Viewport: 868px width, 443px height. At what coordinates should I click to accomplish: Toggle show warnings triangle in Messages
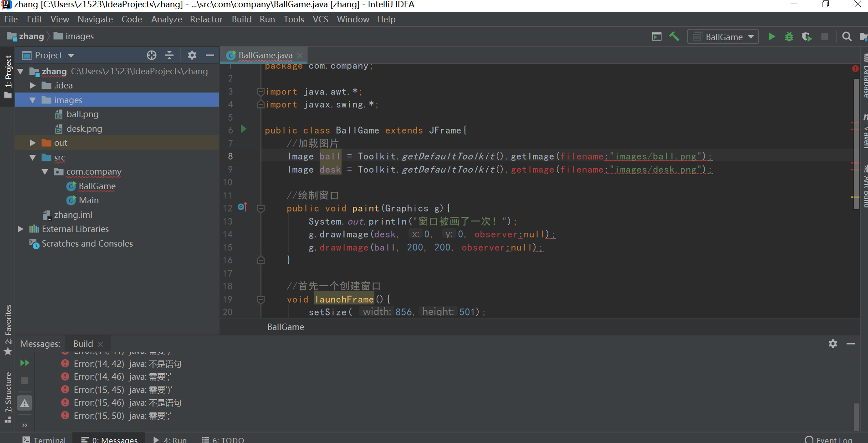click(x=25, y=403)
